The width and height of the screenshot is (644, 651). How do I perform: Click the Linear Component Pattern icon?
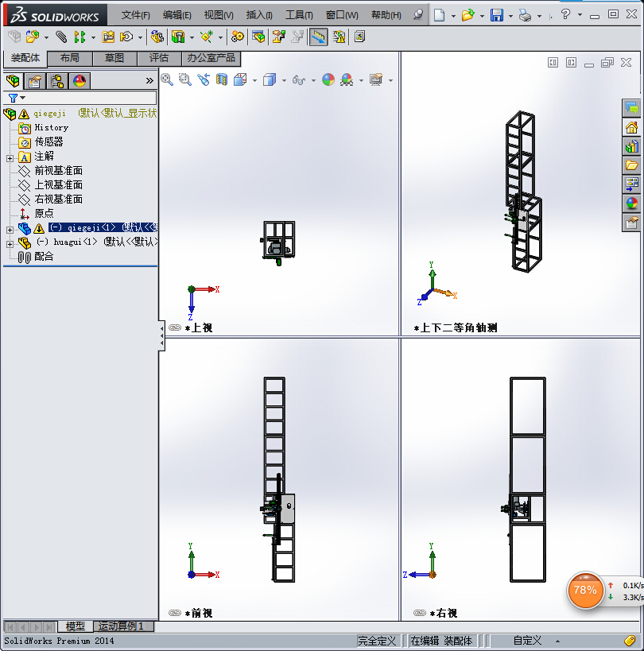pos(80,37)
